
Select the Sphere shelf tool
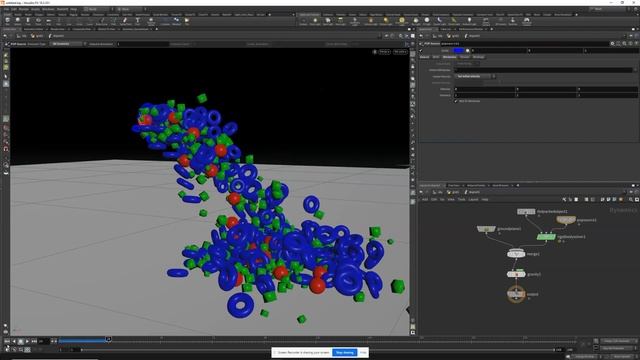[x=18, y=21]
